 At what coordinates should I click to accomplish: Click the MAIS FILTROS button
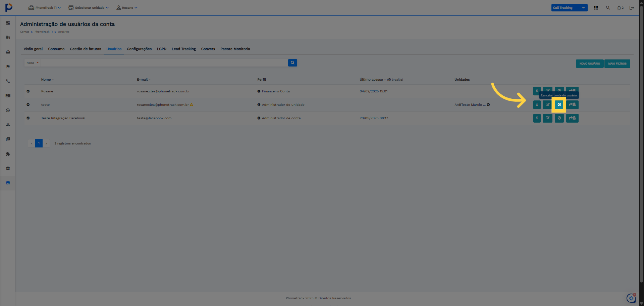click(x=617, y=63)
